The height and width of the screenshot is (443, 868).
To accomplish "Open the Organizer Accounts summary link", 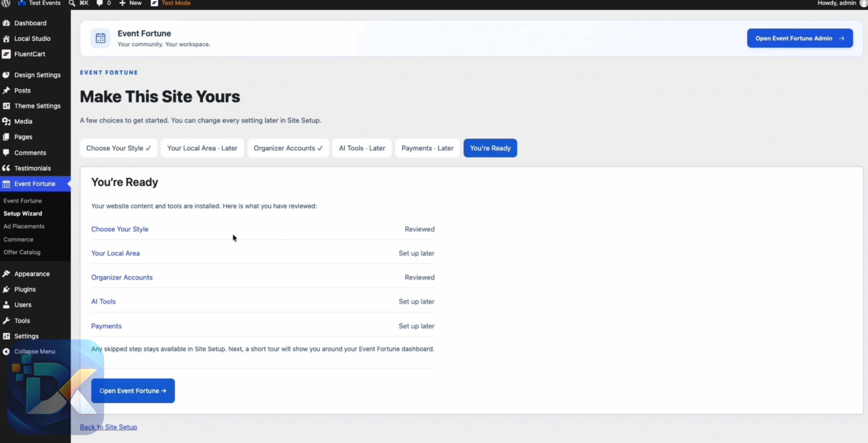I will 122,277.
